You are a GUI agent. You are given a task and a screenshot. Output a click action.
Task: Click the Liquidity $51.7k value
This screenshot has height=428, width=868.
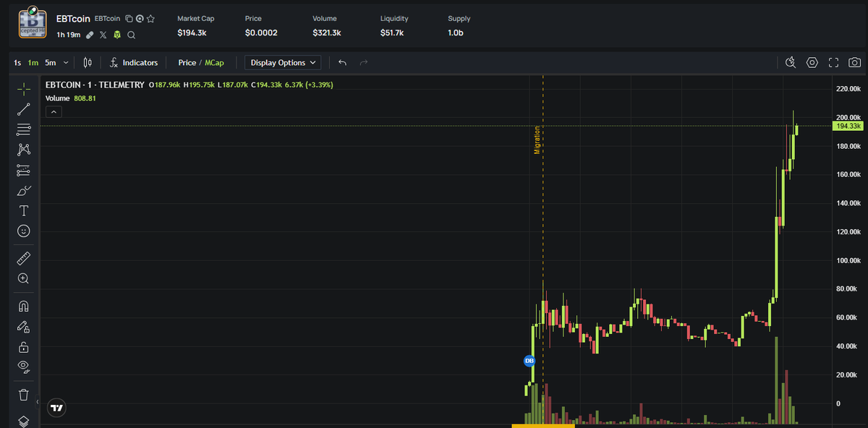tap(392, 33)
